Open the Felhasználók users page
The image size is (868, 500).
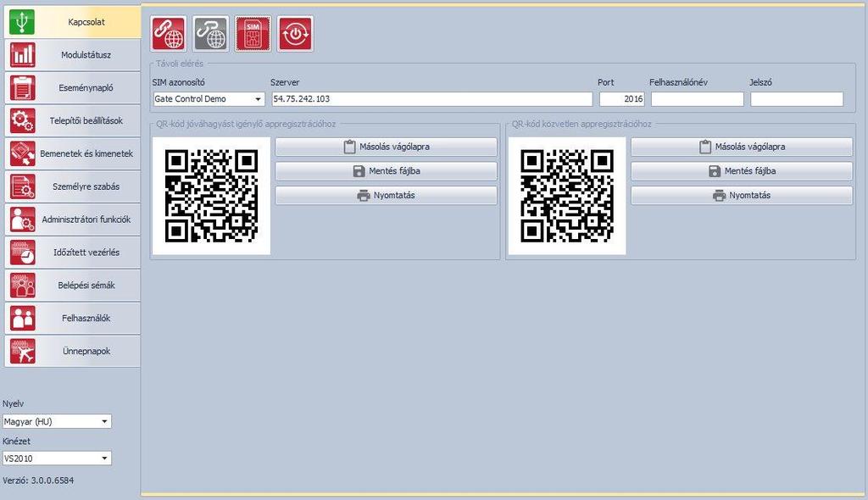pos(73,318)
